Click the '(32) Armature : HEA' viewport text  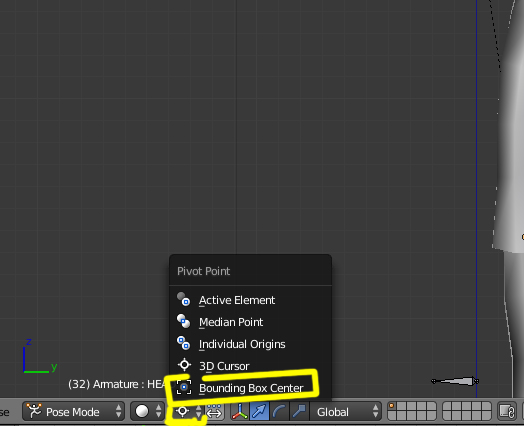[x=116, y=384]
